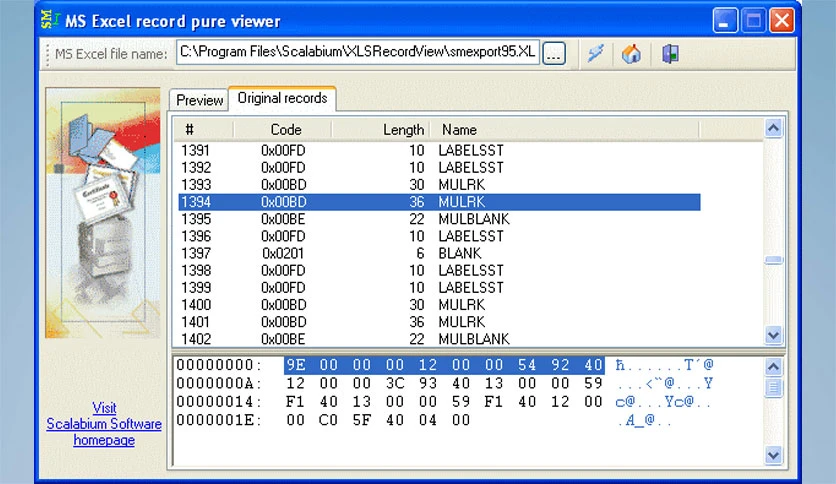Click the hex view scroll up arrow
This screenshot has width=836, height=484.
[x=773, y=366]
